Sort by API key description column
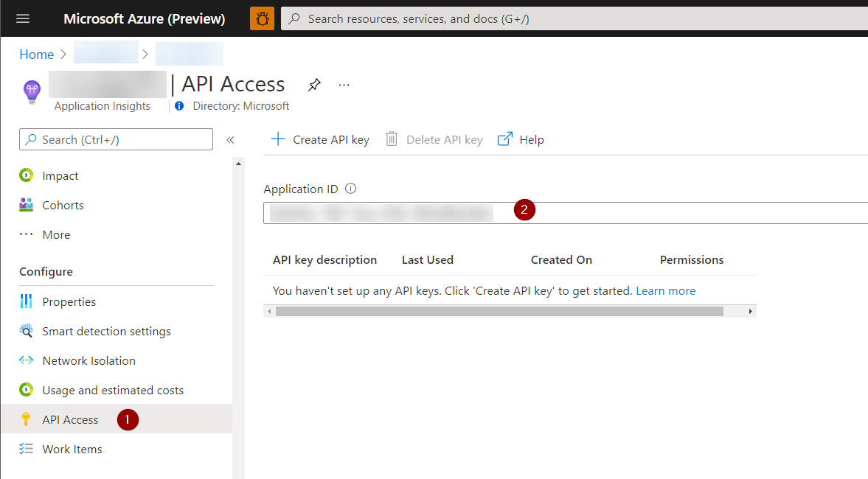Image resolution: width=868 pixels, height=479 pixels. click(324, 260)
